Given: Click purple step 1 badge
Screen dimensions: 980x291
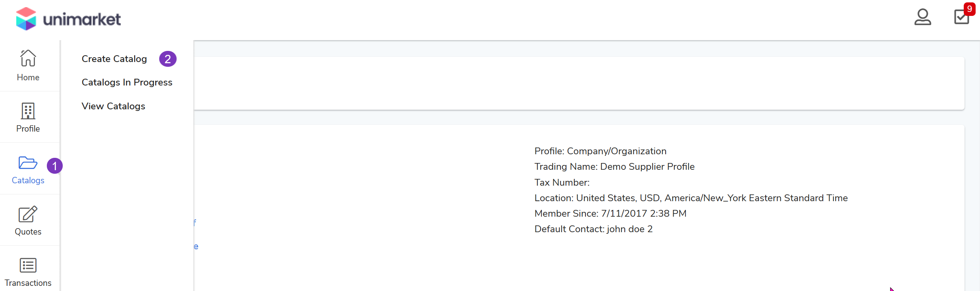Looking at the screenshot, I should click(55, 166).
